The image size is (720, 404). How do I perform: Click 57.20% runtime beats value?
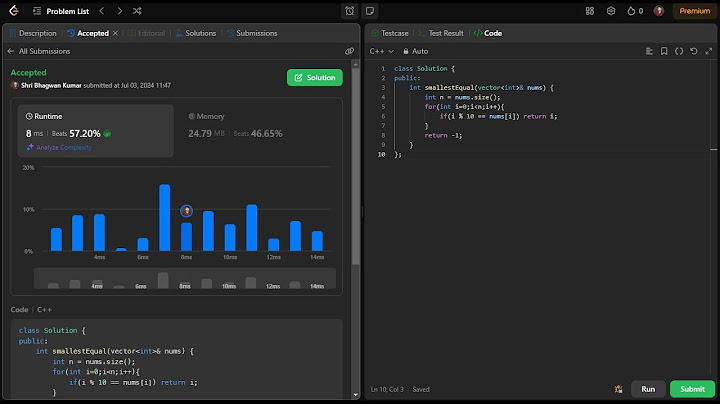coord(85,134)
